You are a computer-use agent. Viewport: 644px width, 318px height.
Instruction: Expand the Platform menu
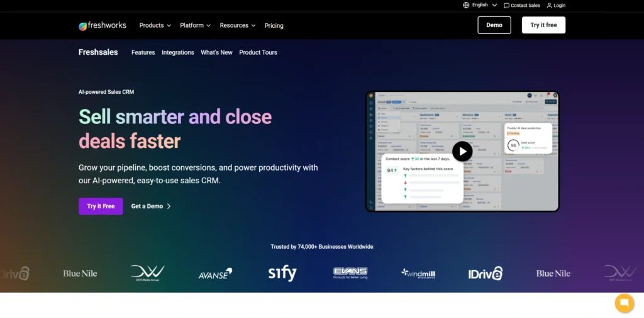point(195,26)
